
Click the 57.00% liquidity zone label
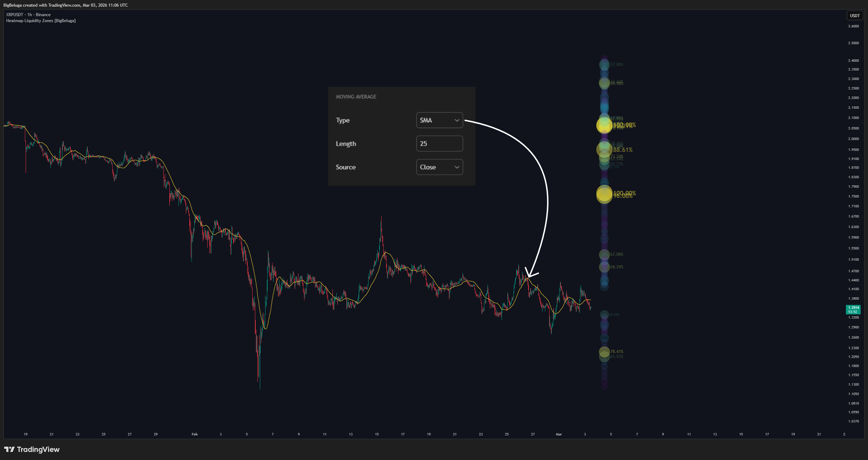[x=617, y=65]
